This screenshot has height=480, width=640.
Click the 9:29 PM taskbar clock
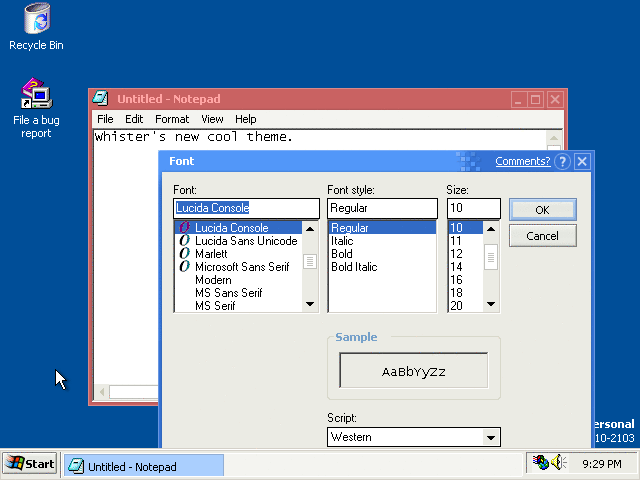[602, 464]
